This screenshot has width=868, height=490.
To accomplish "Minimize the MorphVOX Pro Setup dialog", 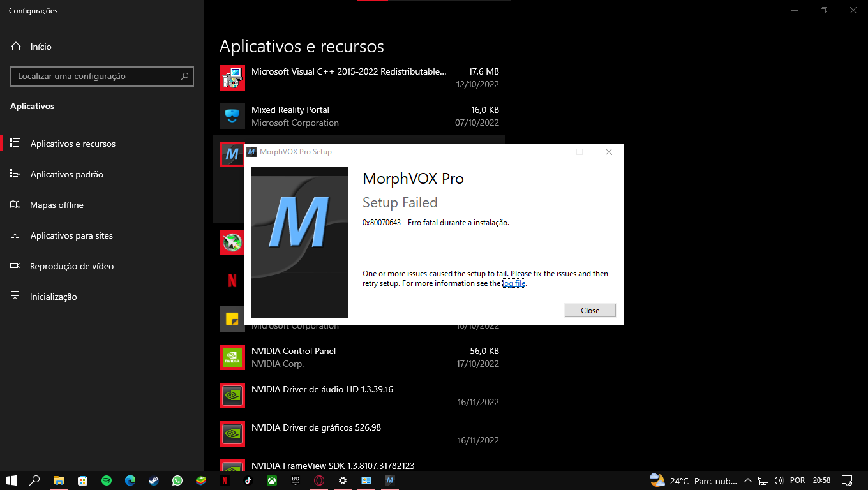I will (x=551, y=152).
